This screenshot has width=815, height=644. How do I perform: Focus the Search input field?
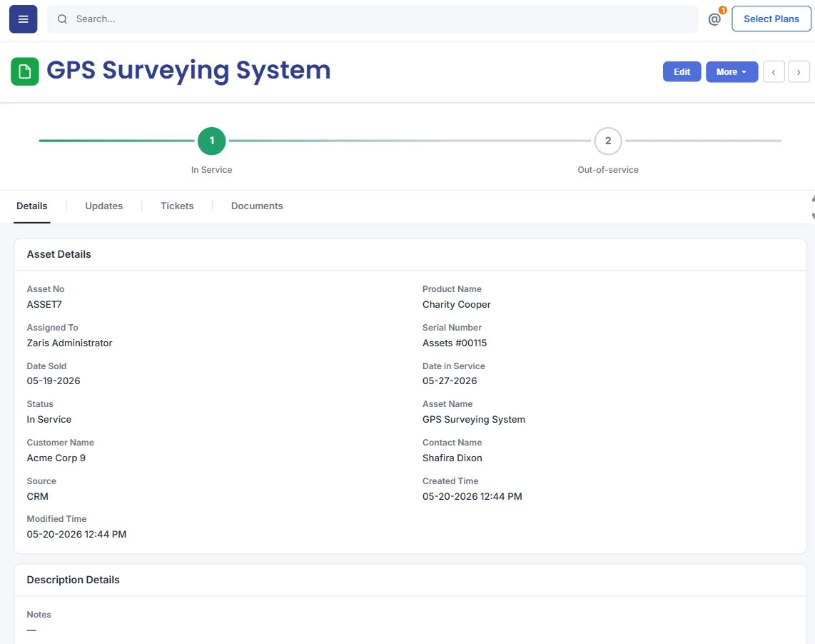[372, 19]
